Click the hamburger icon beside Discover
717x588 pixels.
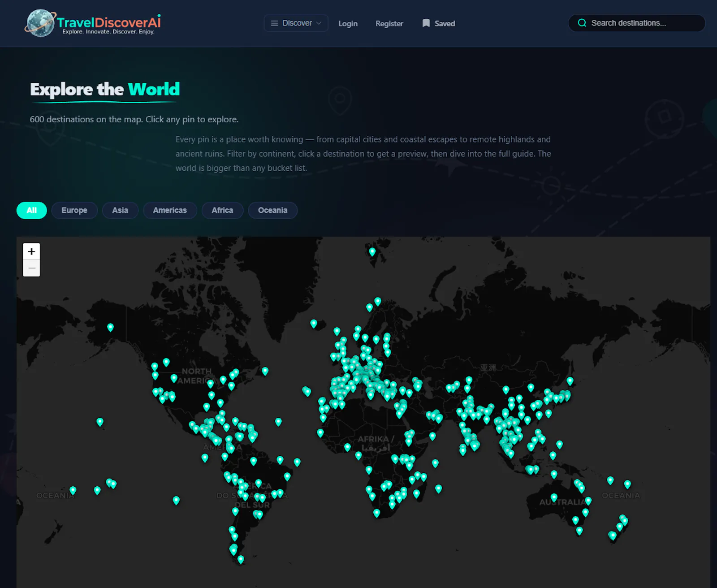click(x=274, y=23)
